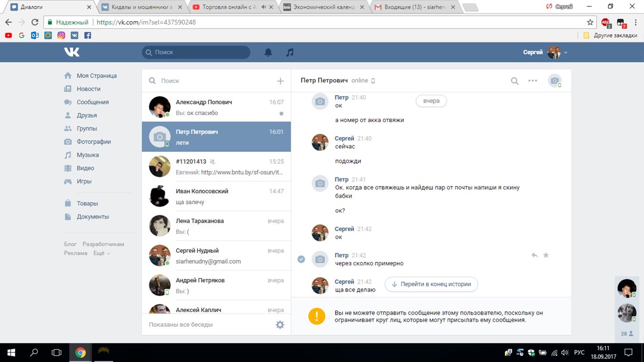Open the VK notifications bell
The width and height of the screenshot is (644, 362).
click(268, 52)
